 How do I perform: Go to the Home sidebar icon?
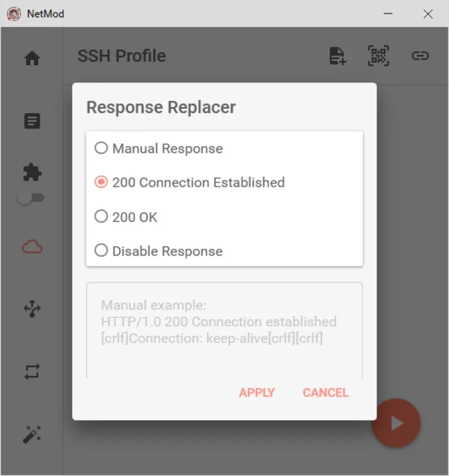coord(32,58)
